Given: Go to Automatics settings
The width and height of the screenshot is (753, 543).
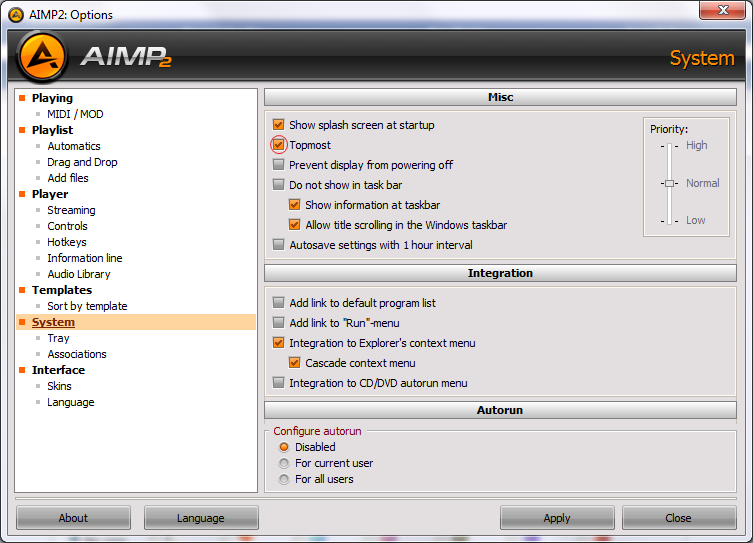Looking at the screenshot, I should 74,146.
